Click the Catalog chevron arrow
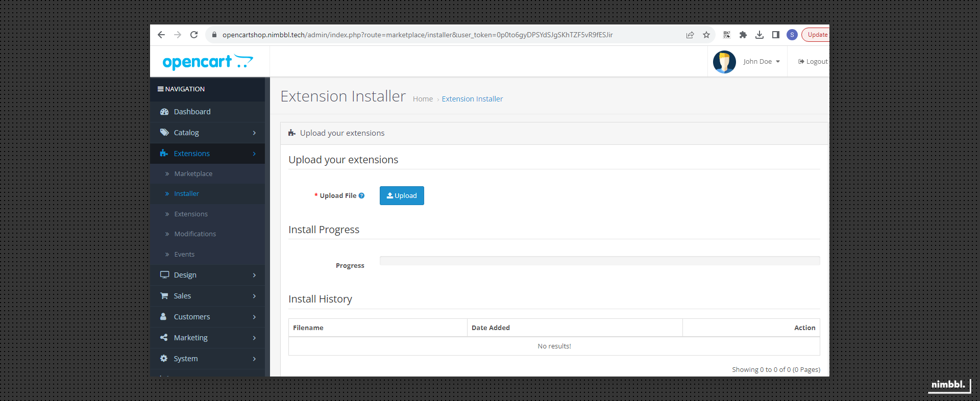980x401 pixels. point(254,133)
